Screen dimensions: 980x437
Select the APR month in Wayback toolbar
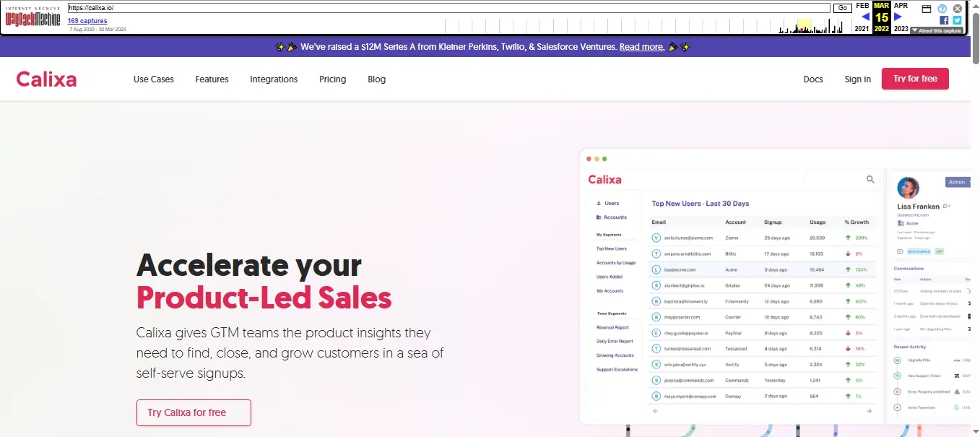coord(901,5)
